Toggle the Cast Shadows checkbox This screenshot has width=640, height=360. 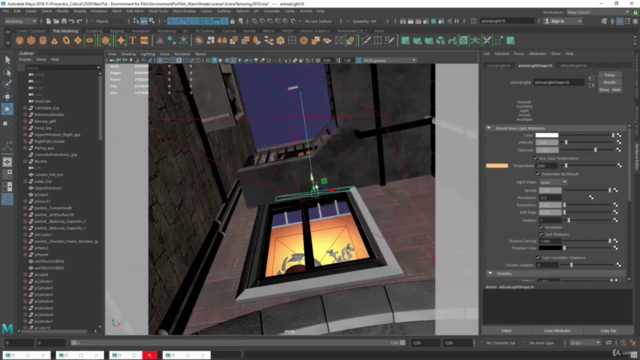[541, 234]
